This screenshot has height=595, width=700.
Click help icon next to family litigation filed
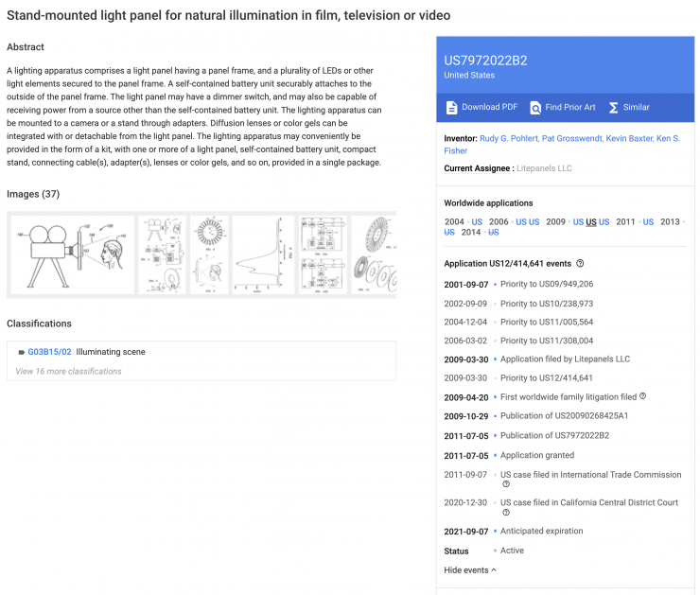643,396
